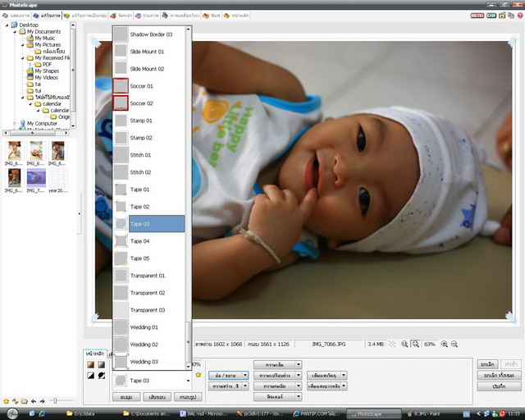525x420 pixels.
Task: Click the Windows Start orb
Action: [12, 413]
